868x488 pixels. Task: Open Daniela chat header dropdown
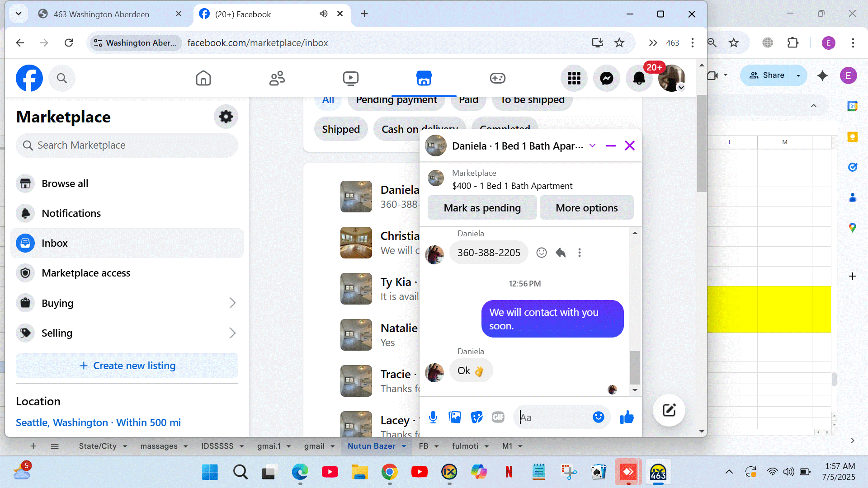click(592, 145)
